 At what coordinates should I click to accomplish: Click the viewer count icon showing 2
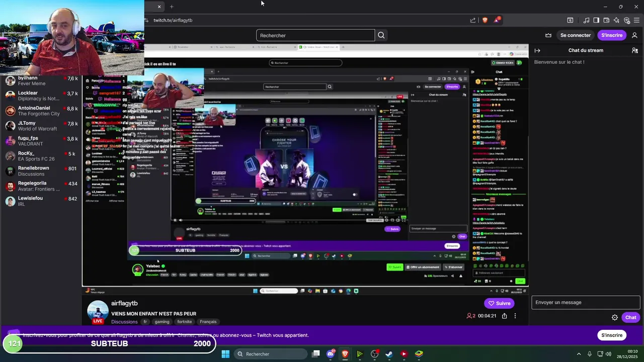click(471, 316)
